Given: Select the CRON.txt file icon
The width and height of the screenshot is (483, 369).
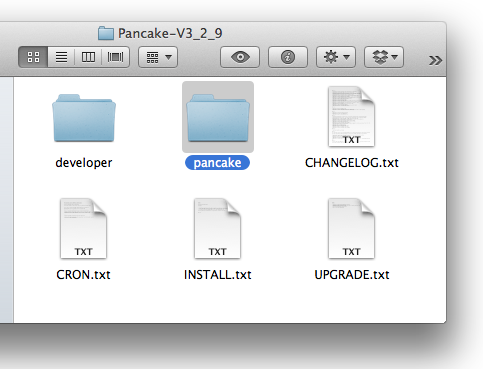Looking at the screenshot, I should click(84, 229).
